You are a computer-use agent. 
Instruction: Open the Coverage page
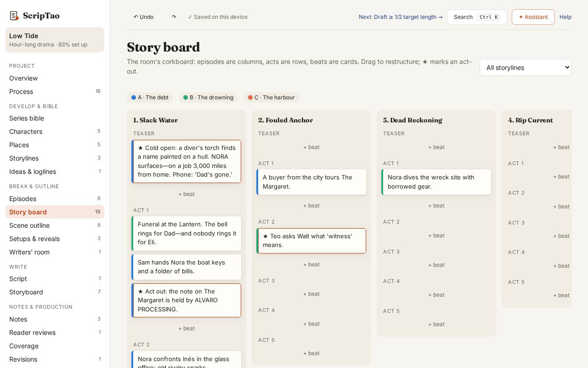55,346
